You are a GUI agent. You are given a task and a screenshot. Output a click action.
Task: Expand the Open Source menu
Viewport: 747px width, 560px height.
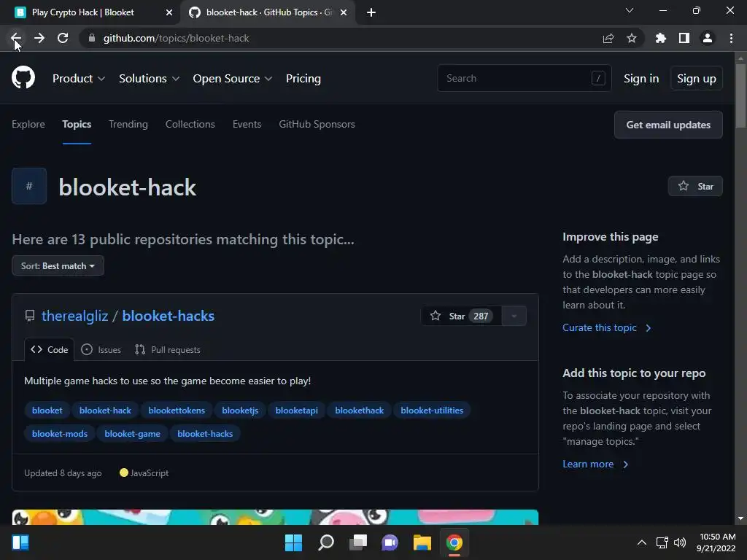[233, 79]
